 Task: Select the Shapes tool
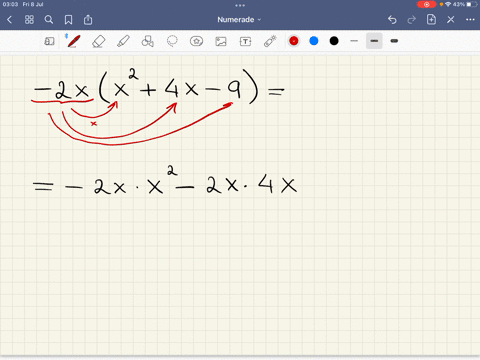(x=148, y=41)
